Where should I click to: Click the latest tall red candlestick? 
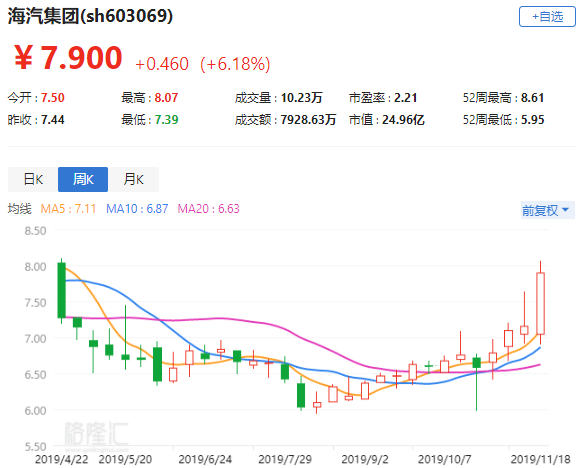[540, 303]
